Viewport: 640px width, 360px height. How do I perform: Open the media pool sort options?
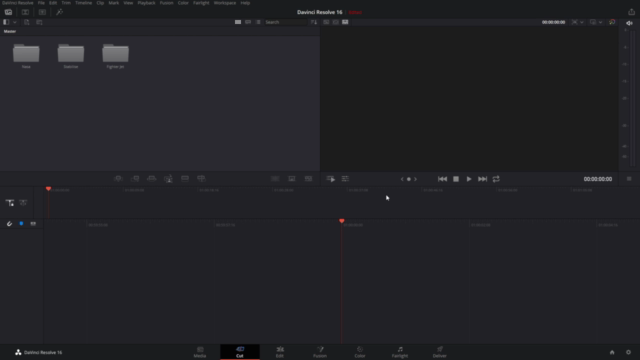313,22
